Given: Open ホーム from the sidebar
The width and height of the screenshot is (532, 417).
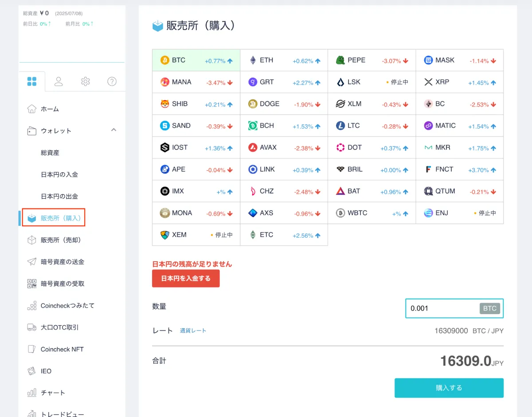Looking at the screenshot, I should click(49, 109).
